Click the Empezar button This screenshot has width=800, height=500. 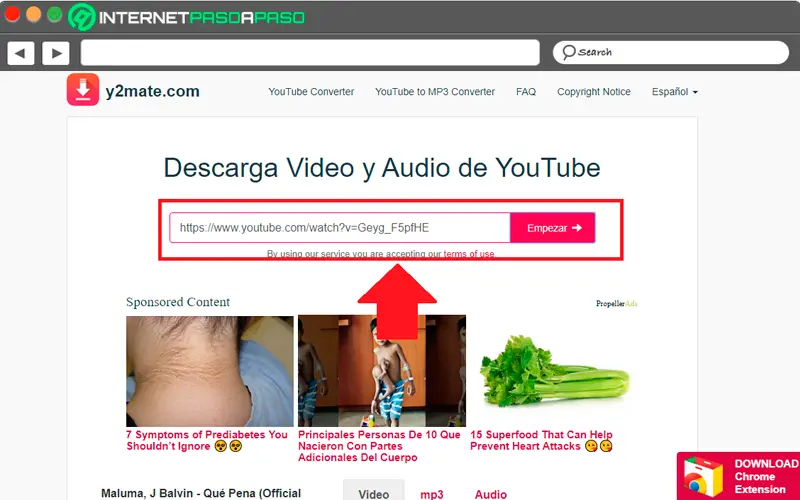(x=553, y=228)
